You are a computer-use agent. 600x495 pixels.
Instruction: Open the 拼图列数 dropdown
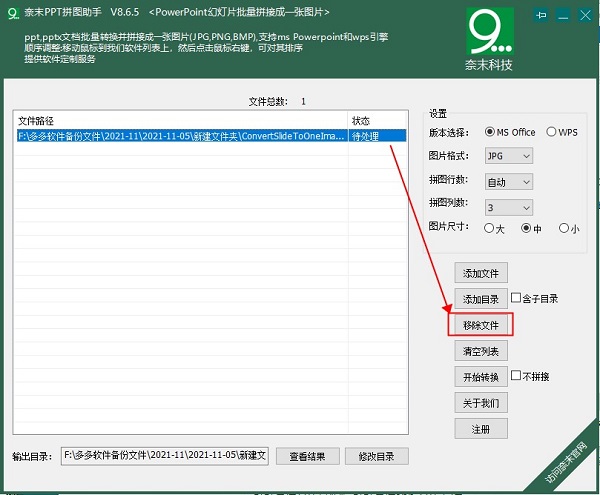click(509, 208)
